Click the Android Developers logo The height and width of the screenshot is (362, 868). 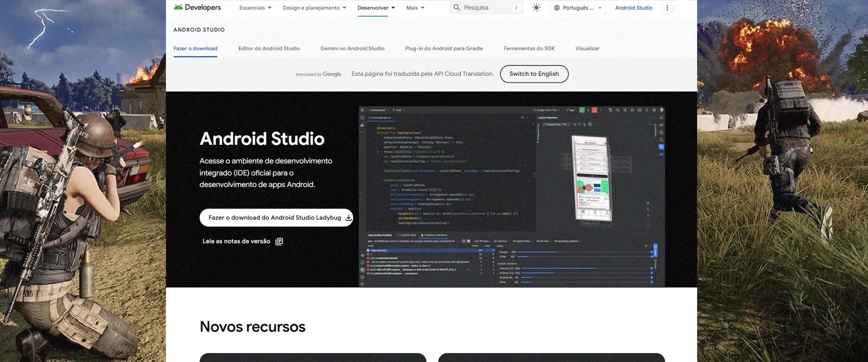point(197,7)
